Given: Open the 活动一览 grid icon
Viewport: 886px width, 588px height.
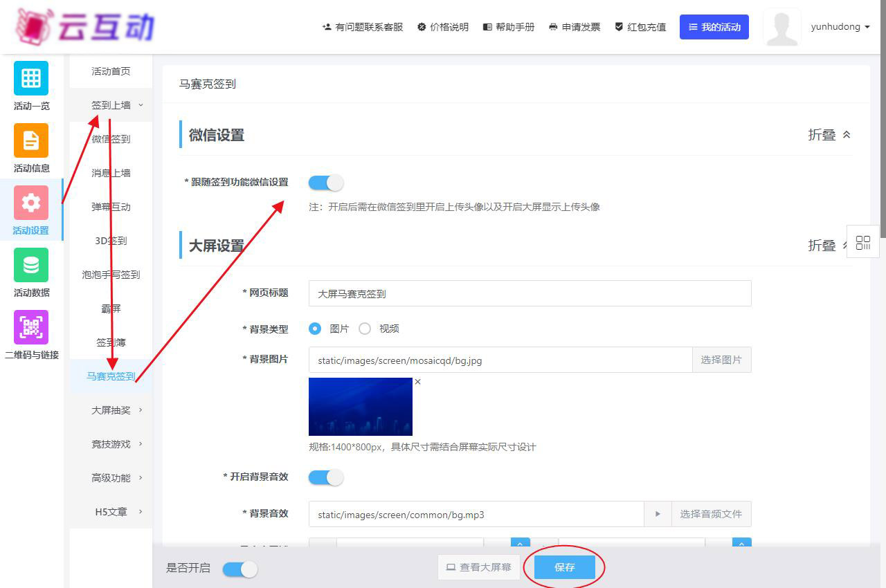Looking at the screenshot, I should coord(31,78).
